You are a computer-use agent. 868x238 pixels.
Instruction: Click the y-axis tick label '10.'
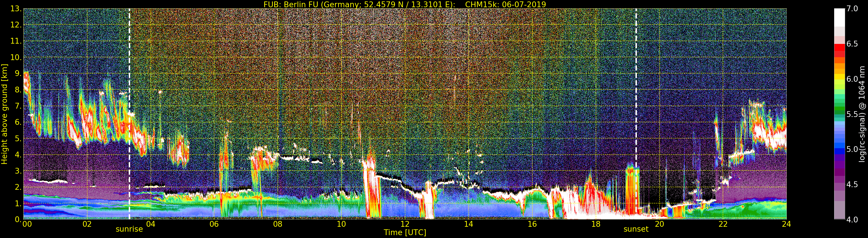click(x=16, y=57)
